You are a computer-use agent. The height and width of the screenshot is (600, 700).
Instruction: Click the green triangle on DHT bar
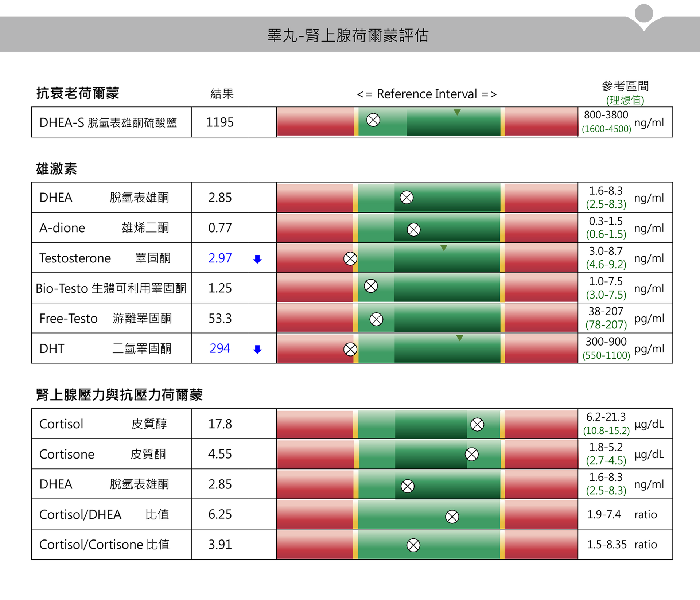click(x=460, y=338)
